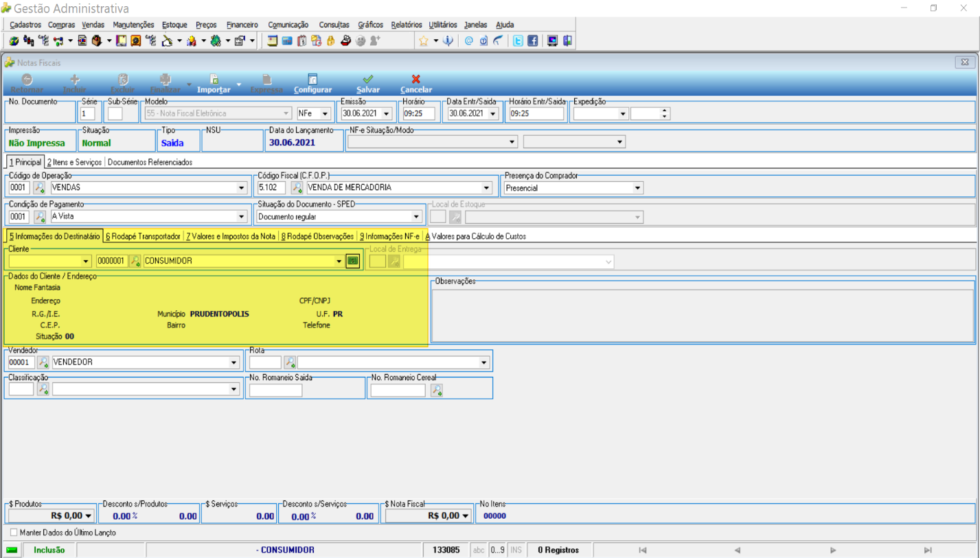The image size is (980, 558).
Task: Enable Manter Dados do Último Lançto checkbox
Action: [14, 533]
